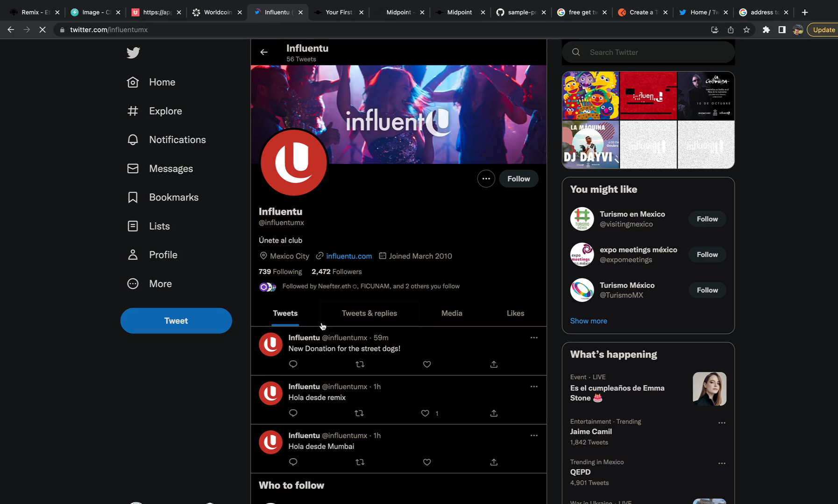
Task: Switch to the Worldcoin browser tab
Action: (x=217, y=12)
